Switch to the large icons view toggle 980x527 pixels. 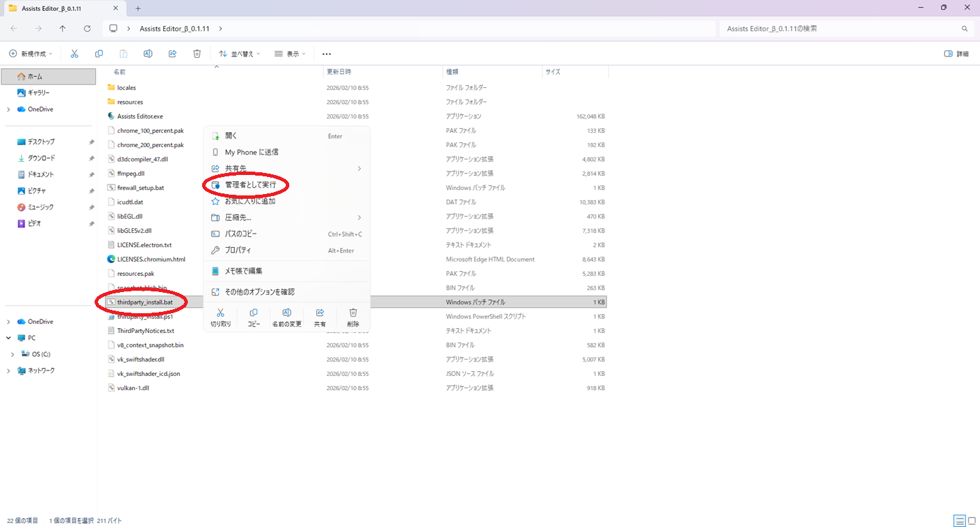click(x=972, y=521)
